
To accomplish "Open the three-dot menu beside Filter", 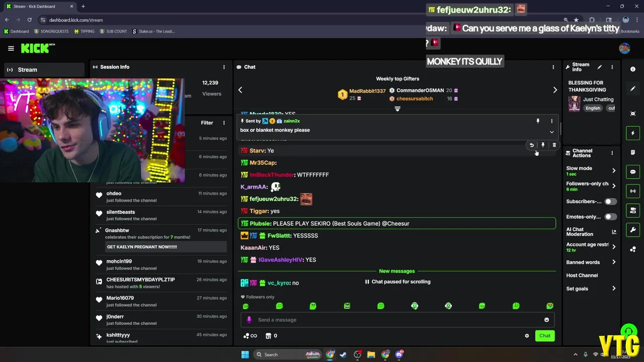I will point(224,123).
